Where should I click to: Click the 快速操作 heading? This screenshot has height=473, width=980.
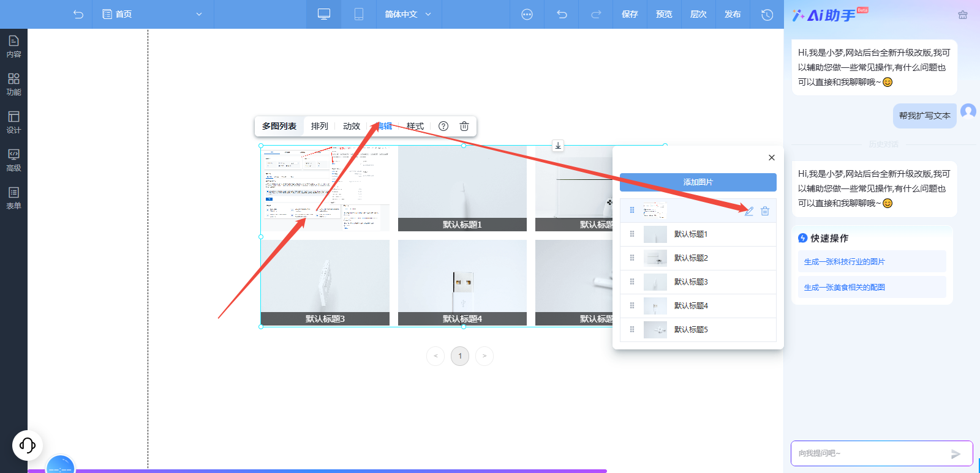829,238
